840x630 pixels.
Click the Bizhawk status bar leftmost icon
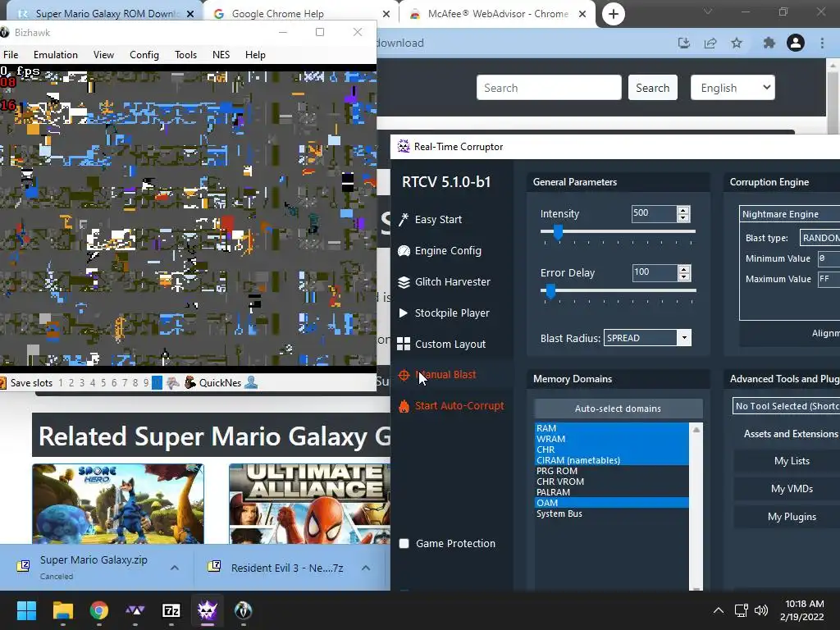click(2, 382)
